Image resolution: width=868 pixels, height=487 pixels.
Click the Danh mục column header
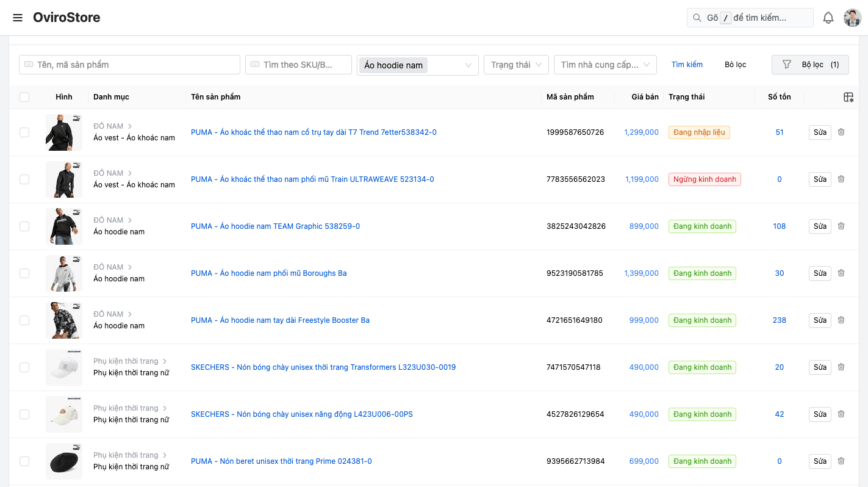111,97
